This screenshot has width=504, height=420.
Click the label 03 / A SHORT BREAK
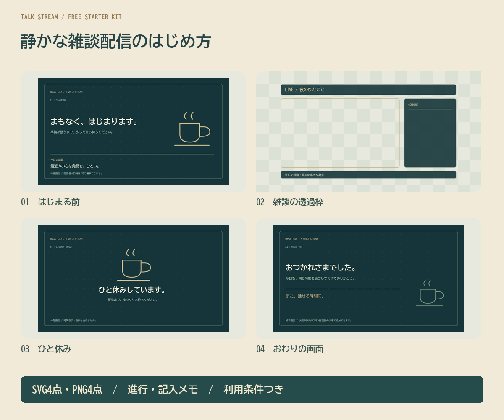(61, 247)
